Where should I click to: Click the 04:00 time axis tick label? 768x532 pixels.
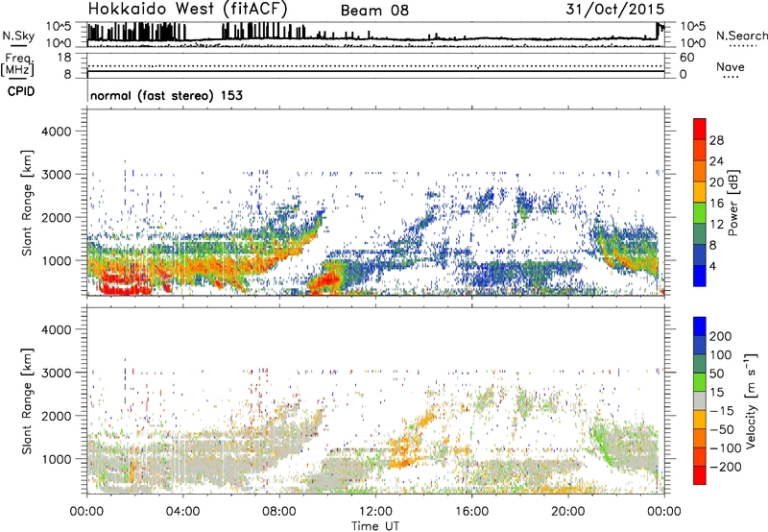[182, 512]
